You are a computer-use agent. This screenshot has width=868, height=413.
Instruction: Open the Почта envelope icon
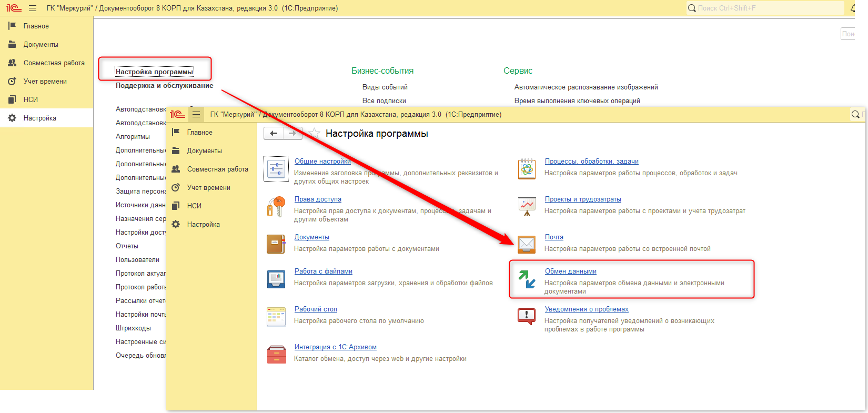point(527,244)
